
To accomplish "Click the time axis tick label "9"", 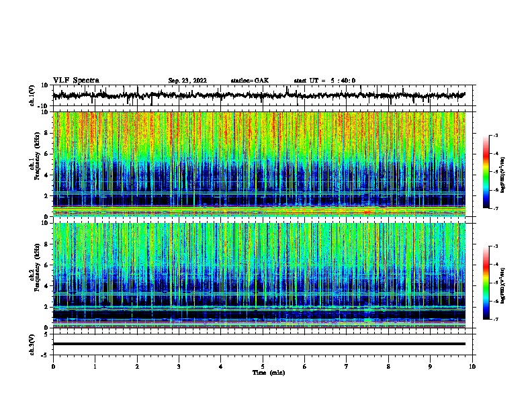I will coord(430,367).
